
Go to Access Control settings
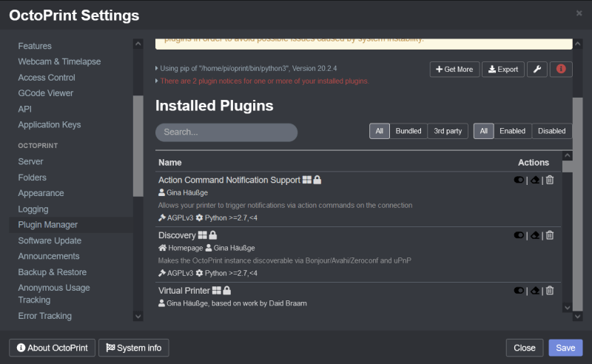47,78
